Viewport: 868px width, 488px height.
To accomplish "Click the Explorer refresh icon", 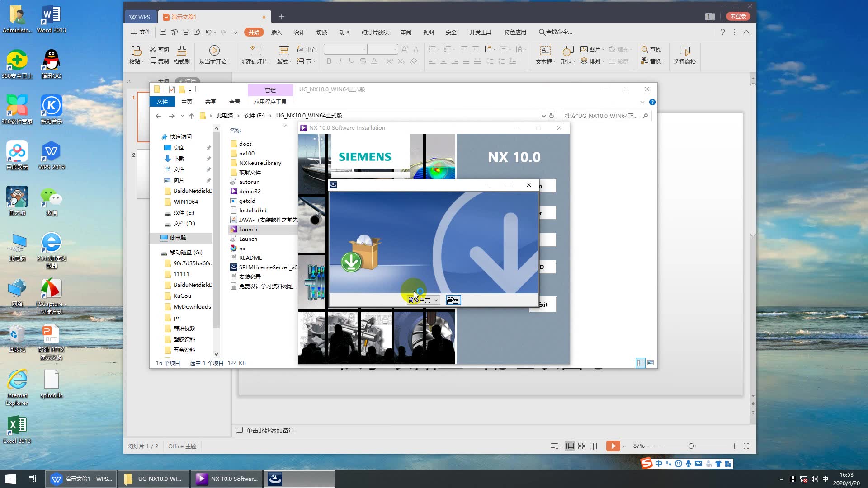I will tap(552, 116).
